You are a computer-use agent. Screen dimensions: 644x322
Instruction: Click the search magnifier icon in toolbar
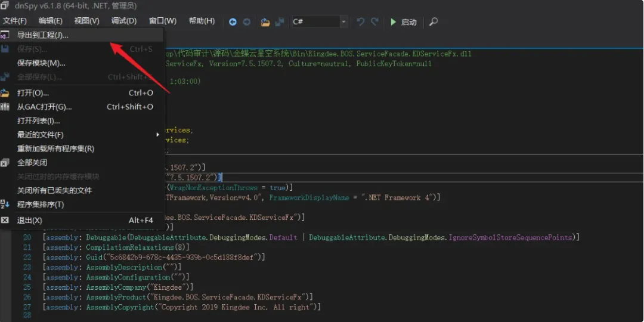[434, 22]
